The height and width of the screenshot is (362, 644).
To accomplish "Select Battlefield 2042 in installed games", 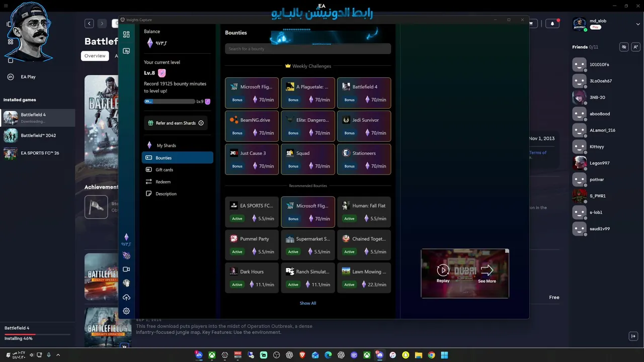I will [38, 136].
